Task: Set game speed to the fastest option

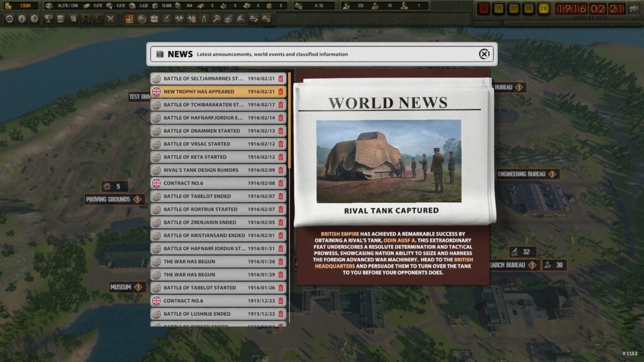Action: [544, 9]
